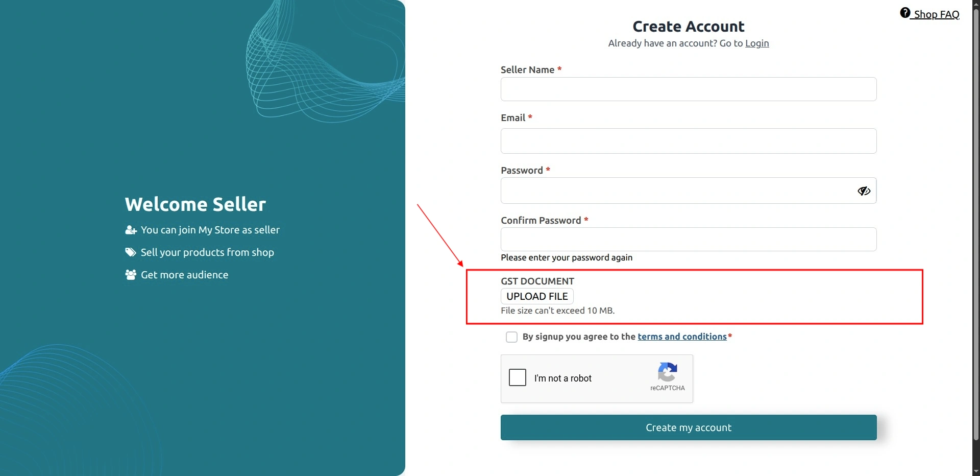Toggle password visibility eye icon
Screen dimensions: 980x476
864,191
